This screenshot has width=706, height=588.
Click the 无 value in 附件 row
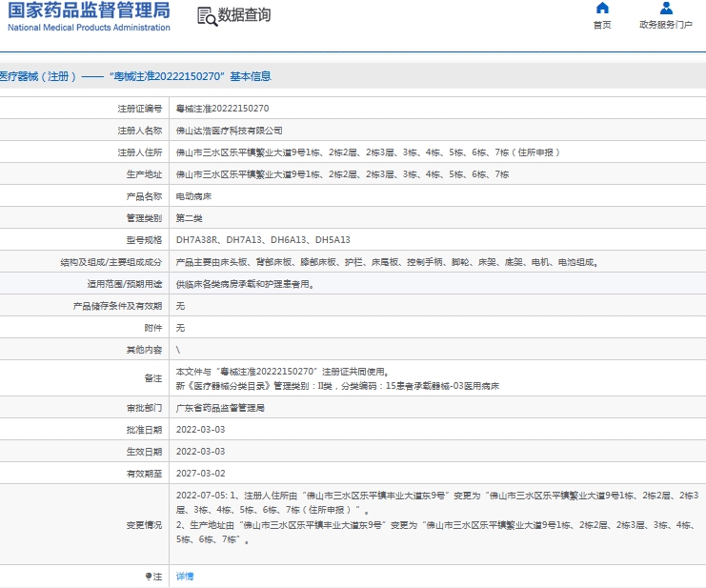pyautogui.click(x=180, y=328)
